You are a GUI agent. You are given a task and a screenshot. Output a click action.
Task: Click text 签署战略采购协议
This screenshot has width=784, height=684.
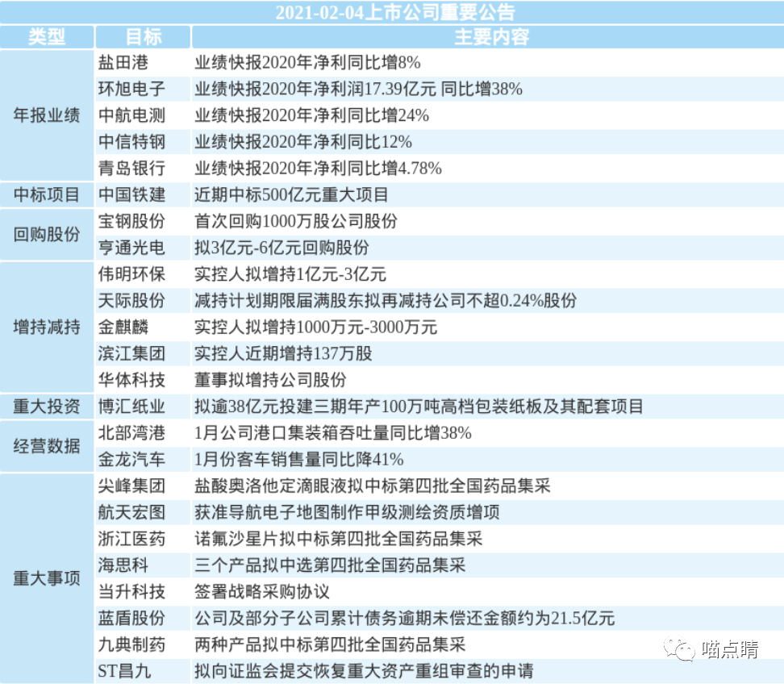click(262, 592)
